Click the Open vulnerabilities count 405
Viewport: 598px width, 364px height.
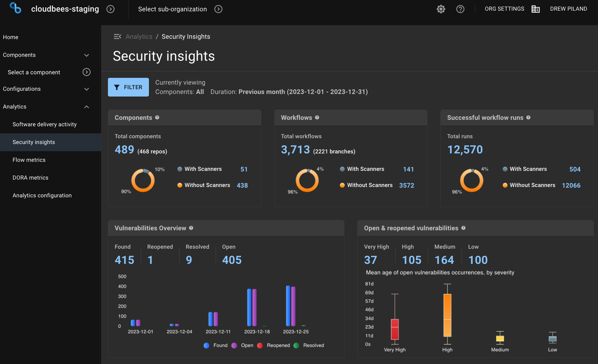(x=232, y=260)
